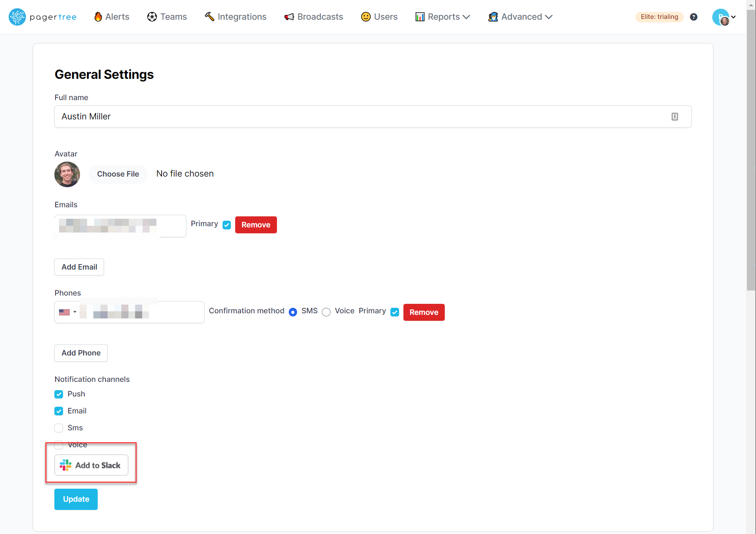Select Voice as confirmation method

pyautogui.click(x=326, y=312)
